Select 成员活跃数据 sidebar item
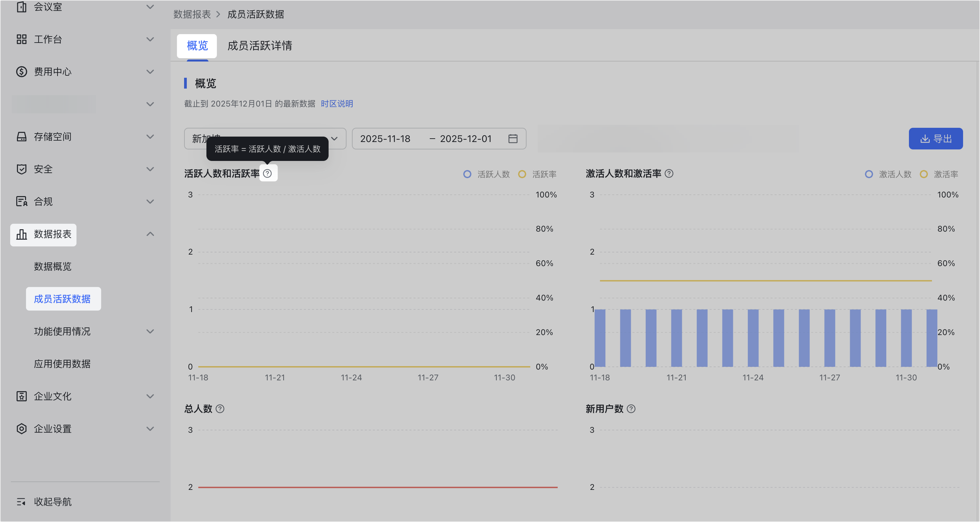This screenshot has height=522, width=980. coord(62,299)
